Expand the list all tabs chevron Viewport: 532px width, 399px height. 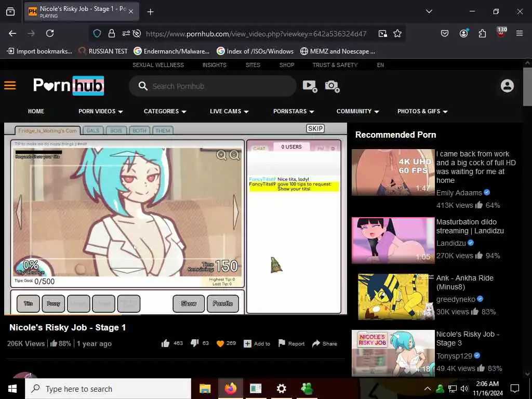[429, 11]
